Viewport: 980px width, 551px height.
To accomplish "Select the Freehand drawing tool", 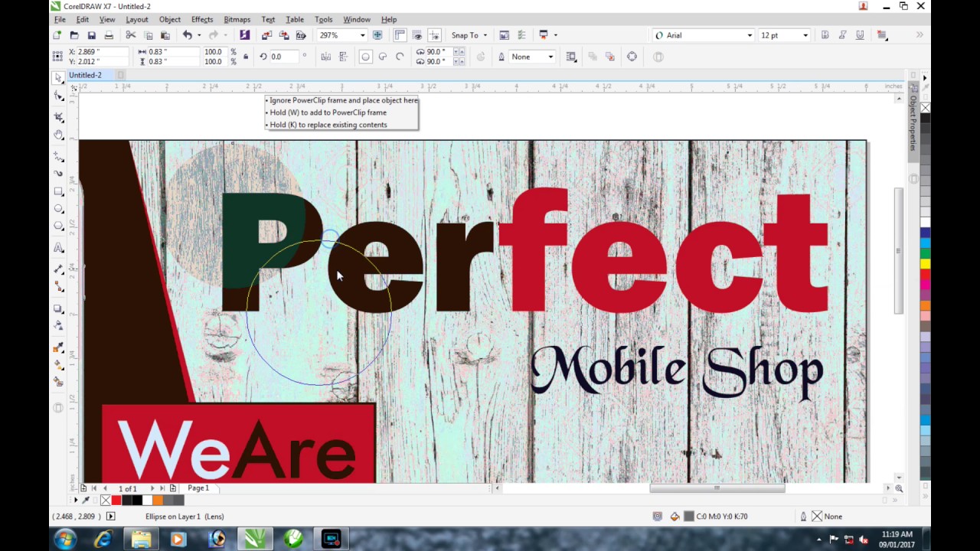I will point(58,156).
